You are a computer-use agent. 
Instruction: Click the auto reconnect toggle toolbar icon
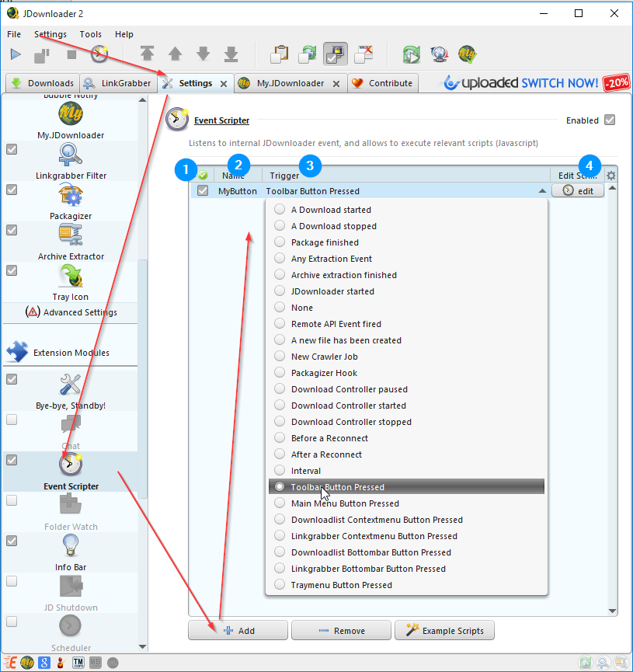pos(308,54)
